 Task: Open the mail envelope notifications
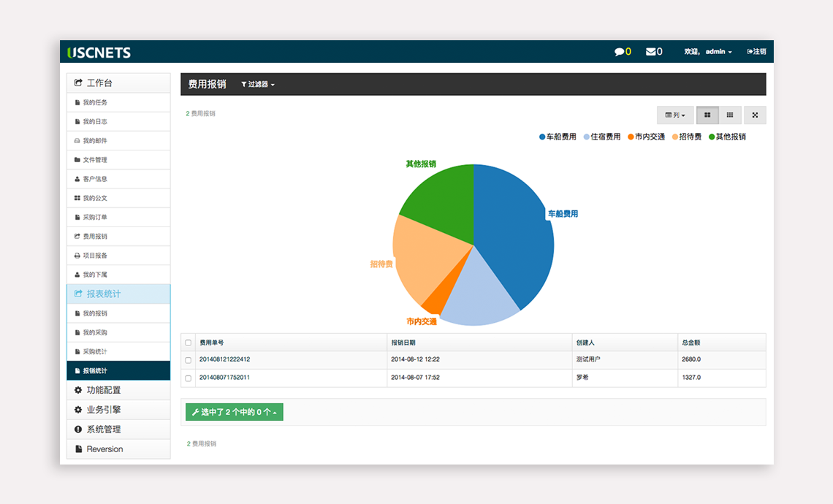click(650, 52)
